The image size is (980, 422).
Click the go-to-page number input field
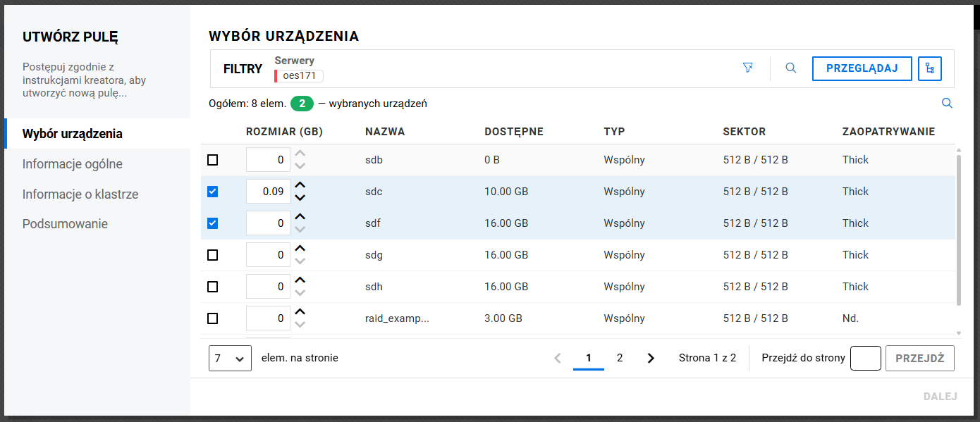[865, 358]
